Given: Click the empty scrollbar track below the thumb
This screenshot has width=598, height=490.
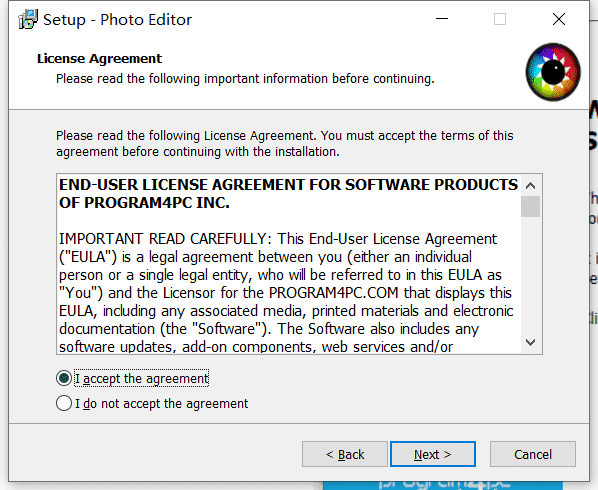Looking at the screenshot, I should [x=530, y=275].
